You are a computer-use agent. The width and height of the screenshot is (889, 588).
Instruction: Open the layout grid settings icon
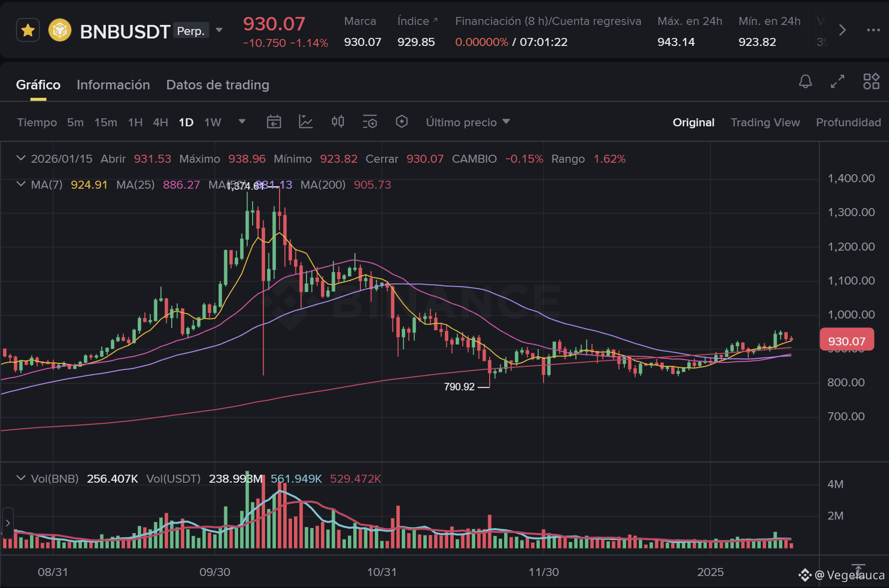(x=872, y=81)
